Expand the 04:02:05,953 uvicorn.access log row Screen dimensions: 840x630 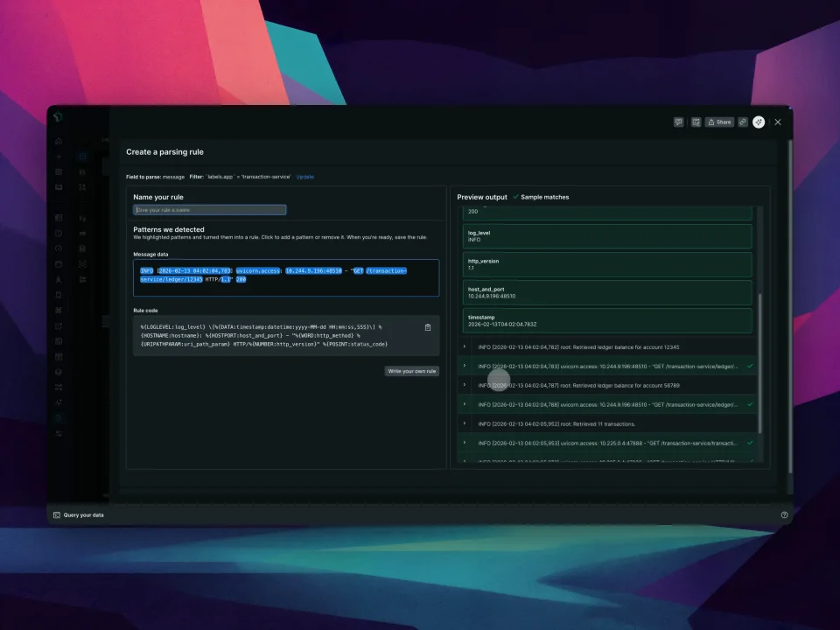tap(465, 443)
